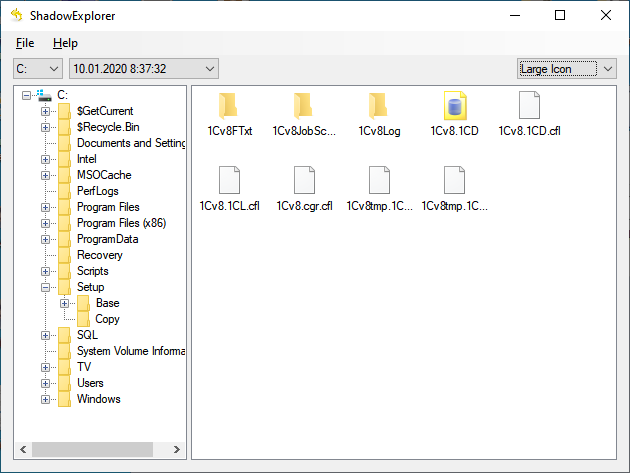
Task: Click the PerfLogs folder icon
Action: pos(64,191)
